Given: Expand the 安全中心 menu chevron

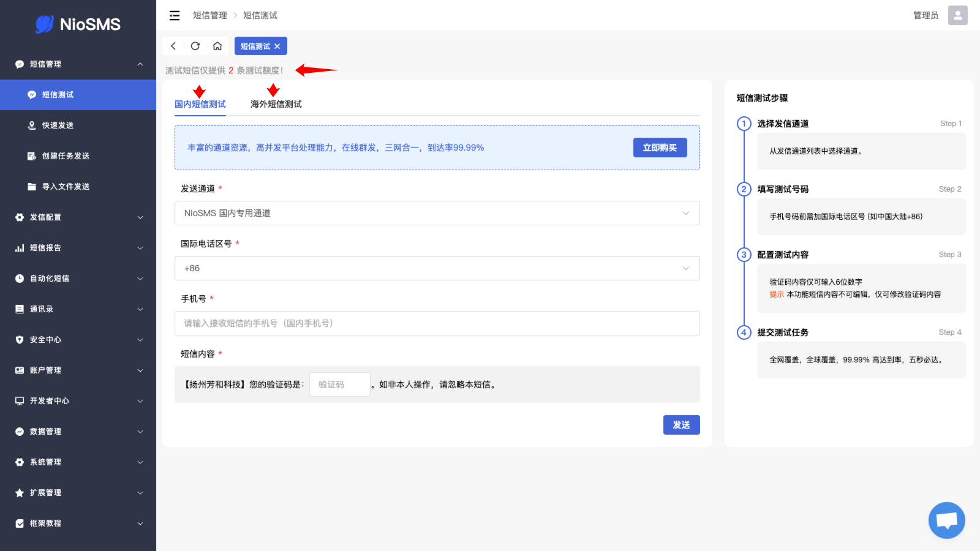Looking at the screenshot, I should click(x=140, y=340).
